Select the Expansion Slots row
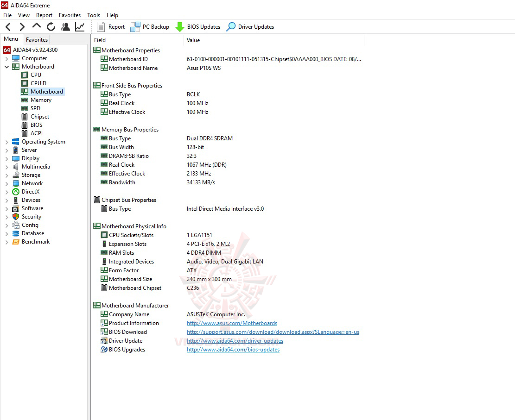 coord(227,244)
